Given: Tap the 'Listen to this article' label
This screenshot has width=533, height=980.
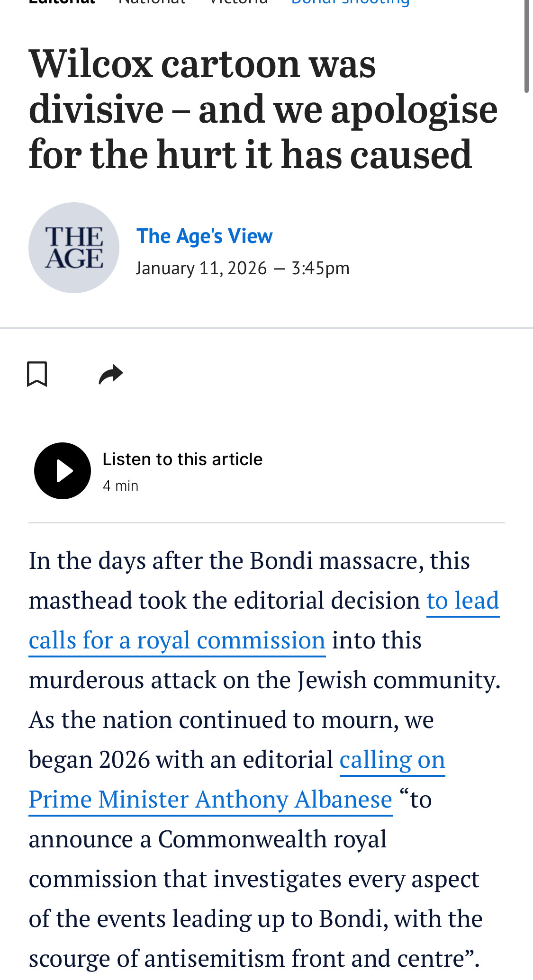Looking at the screenshot, I should (x=182, y=459).
